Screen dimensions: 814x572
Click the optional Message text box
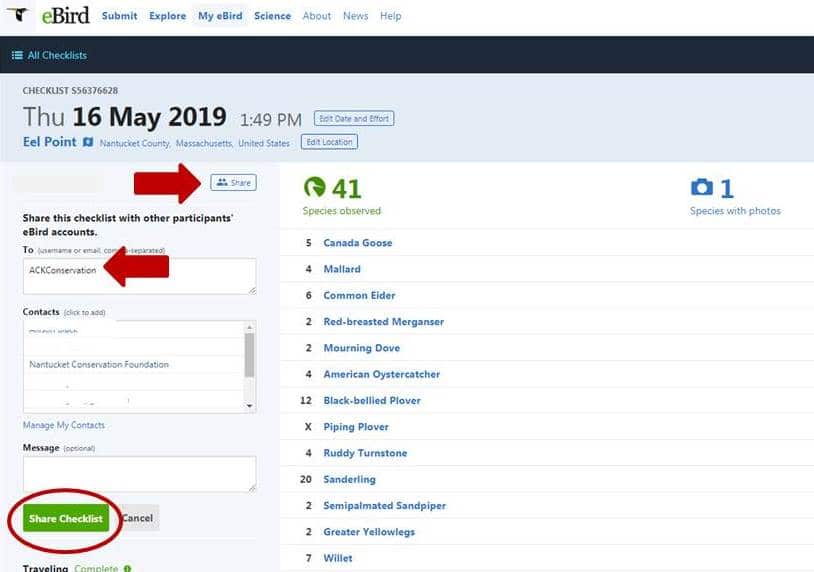140,474
